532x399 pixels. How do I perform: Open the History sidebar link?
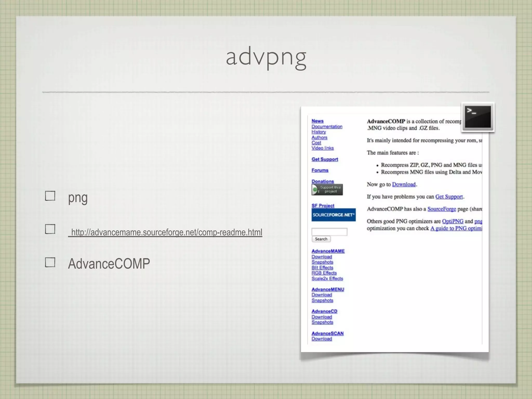tap(319, 132)
